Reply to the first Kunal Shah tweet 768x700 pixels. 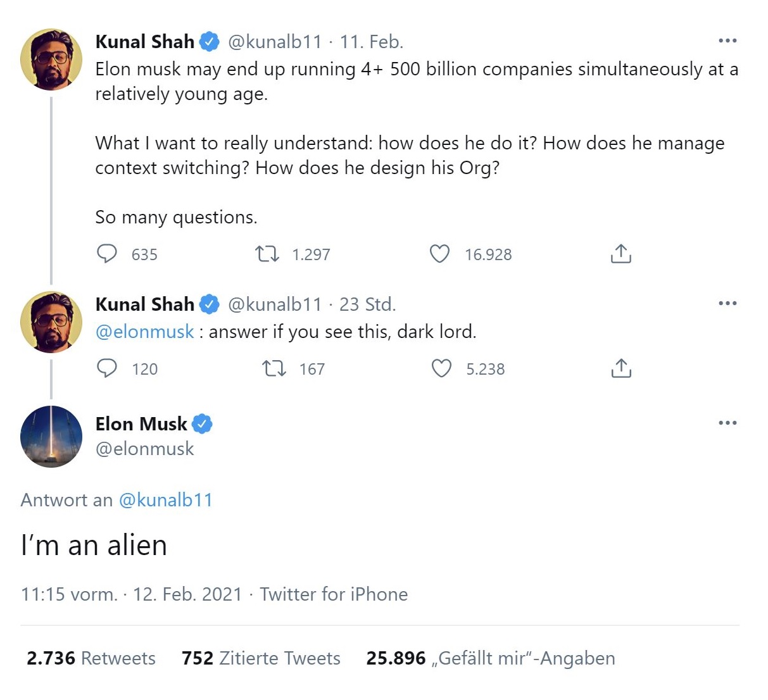107,254
